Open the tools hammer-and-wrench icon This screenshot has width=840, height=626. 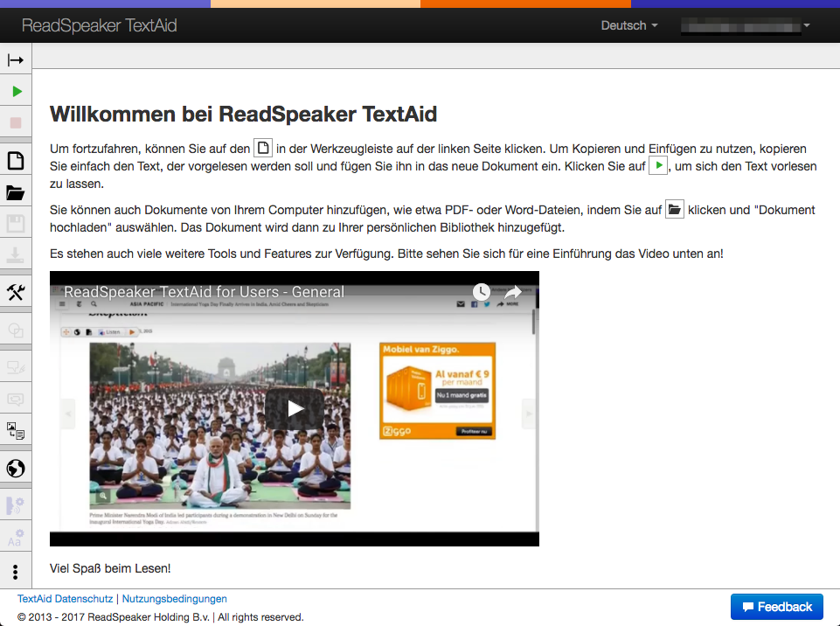16,292
